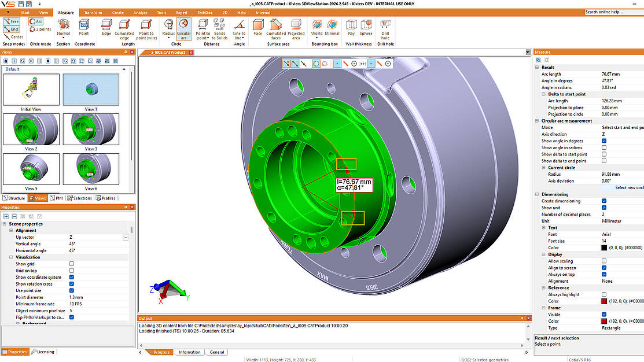
Task: Collapse the Dimensioning section
Action: pyautogui.click(x=537, y=194)
